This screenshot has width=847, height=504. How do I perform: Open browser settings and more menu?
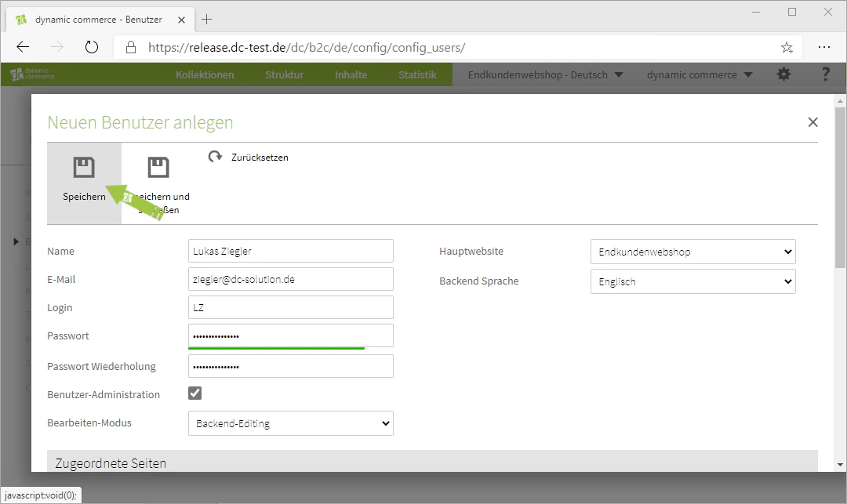pos(823,47)
